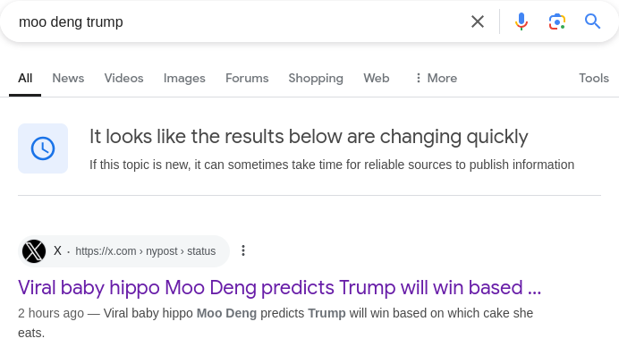The image size is (619, 364).
Task: Start voice search with the microphone icon
Action: [521, 21]
